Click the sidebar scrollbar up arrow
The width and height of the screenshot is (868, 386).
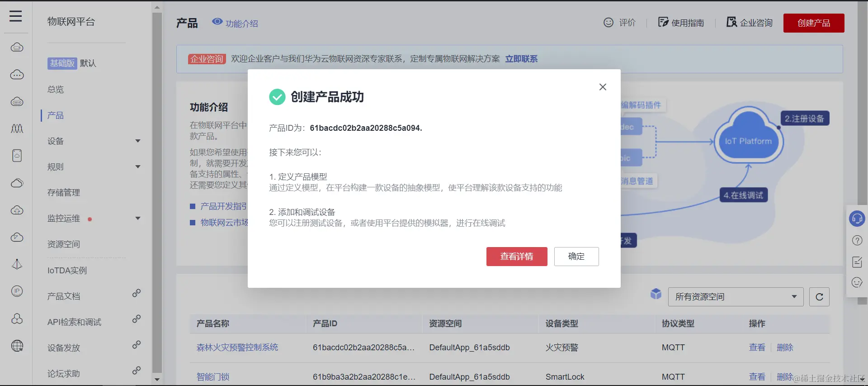(157, 7)
